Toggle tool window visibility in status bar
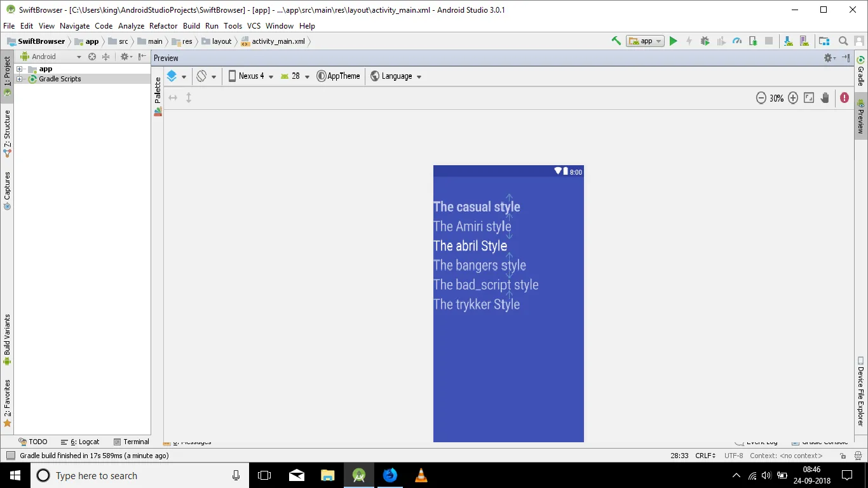 point(11,456)
